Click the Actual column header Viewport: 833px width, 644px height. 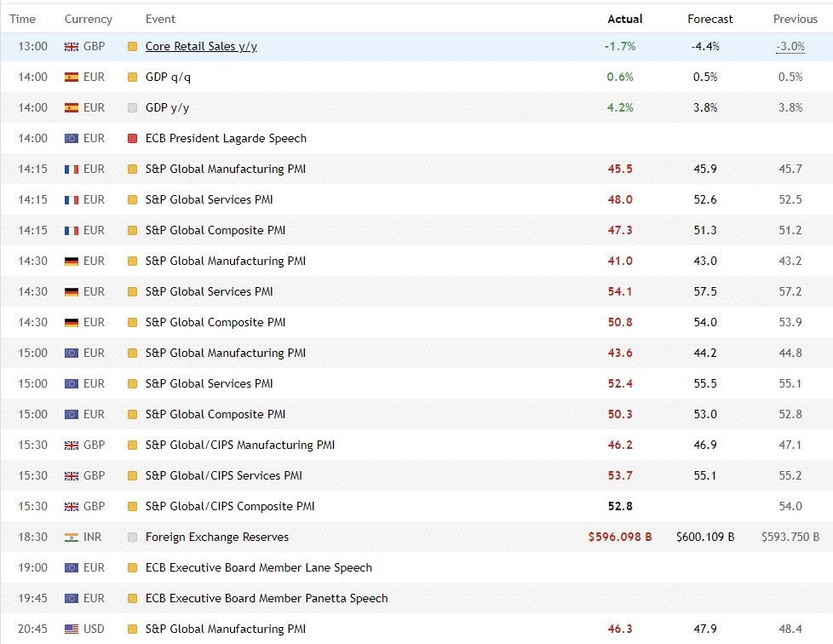pos(625,19)
